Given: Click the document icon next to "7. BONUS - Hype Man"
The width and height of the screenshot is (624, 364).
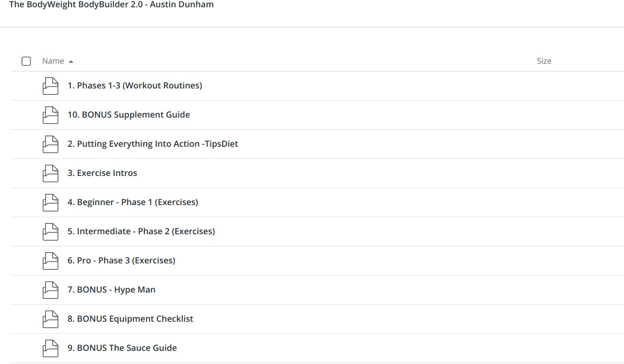Looking at the screenshot, I should tap(50, 290).
